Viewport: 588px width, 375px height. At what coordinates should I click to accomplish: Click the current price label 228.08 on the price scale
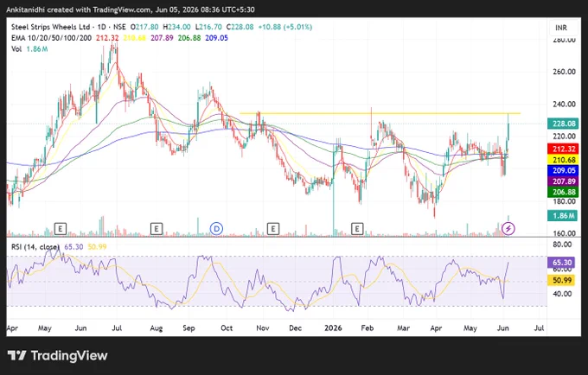563,124
